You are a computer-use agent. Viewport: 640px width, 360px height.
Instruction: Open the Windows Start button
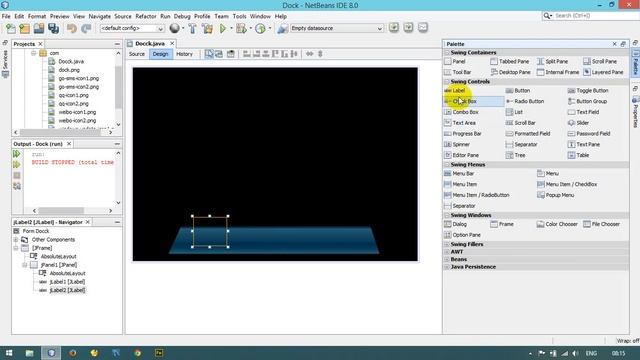tap(9, 353)
